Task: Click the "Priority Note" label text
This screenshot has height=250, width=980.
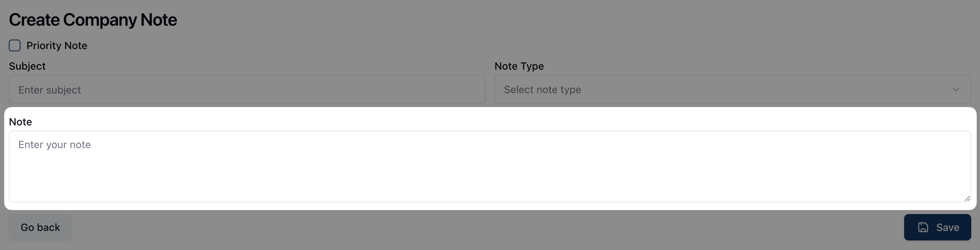Action: 57,46
